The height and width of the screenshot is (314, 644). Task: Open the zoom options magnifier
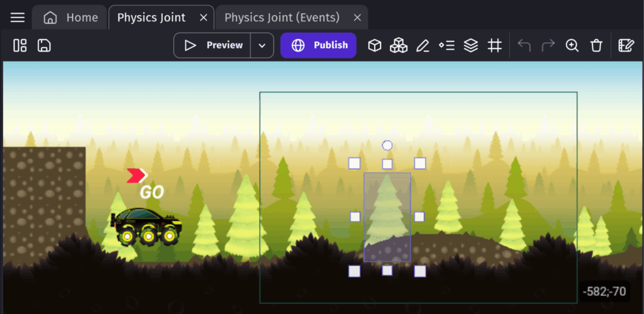pos(572,45)
